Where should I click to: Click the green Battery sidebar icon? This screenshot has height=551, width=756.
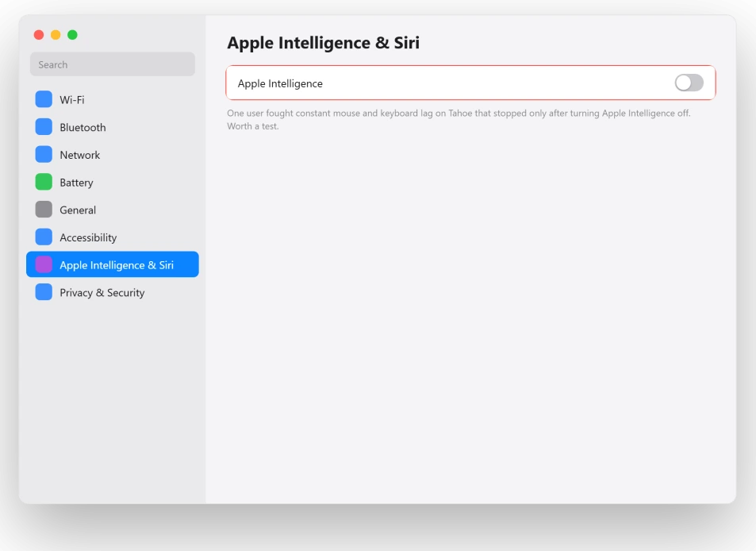[x=44, y=182]
